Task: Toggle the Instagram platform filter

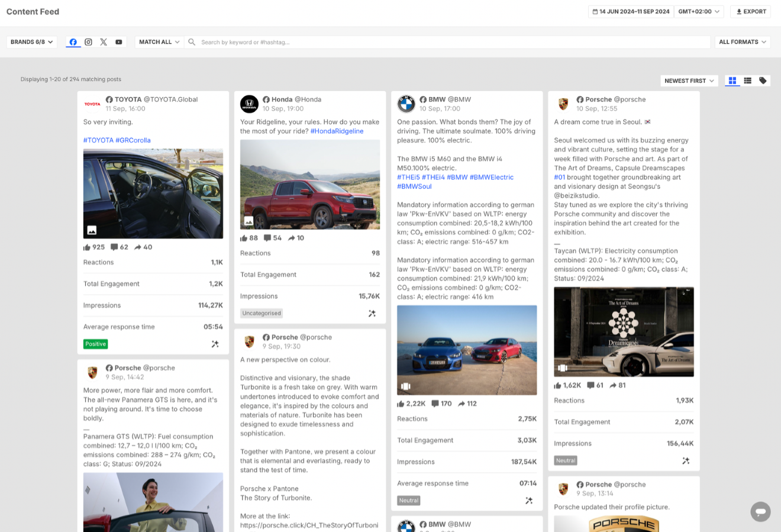Action: pyautogui.click(x=88, y=42)
